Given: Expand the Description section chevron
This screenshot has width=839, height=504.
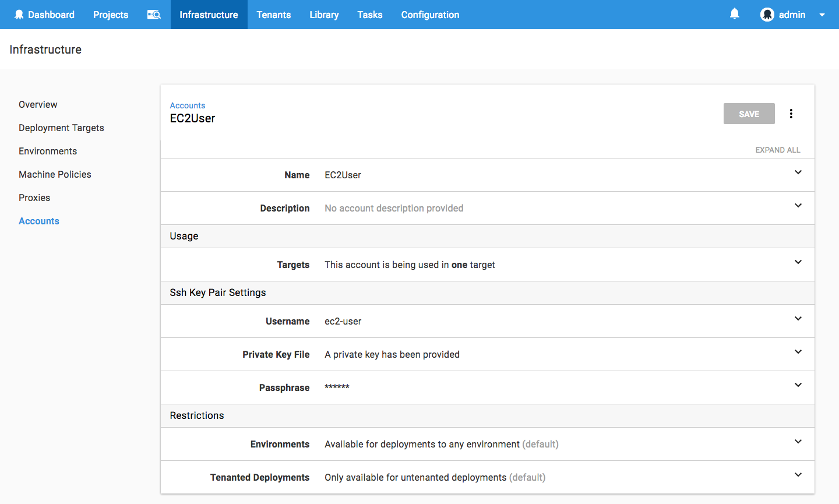Looking at the screenshot, I should point(798,206).
